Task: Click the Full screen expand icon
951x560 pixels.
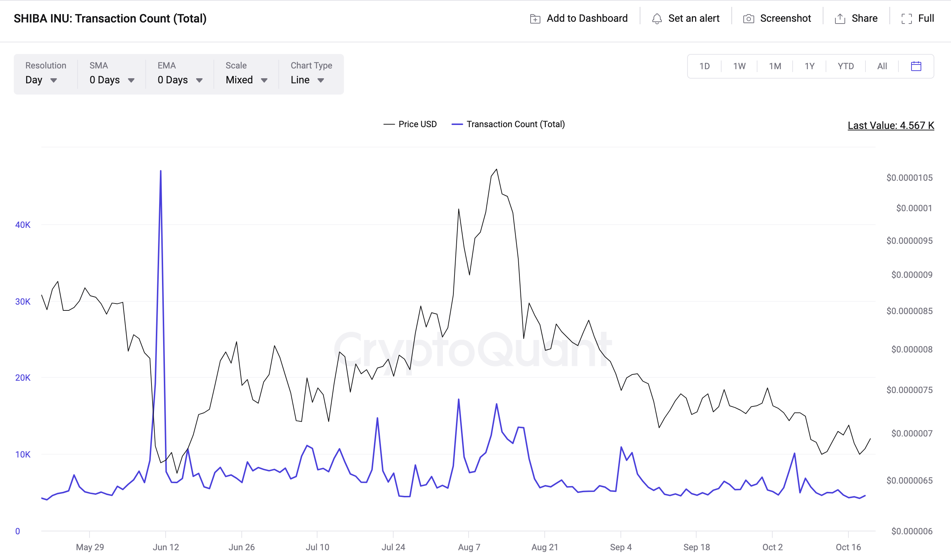Action: pyautogui.click(x=906, y=18)
